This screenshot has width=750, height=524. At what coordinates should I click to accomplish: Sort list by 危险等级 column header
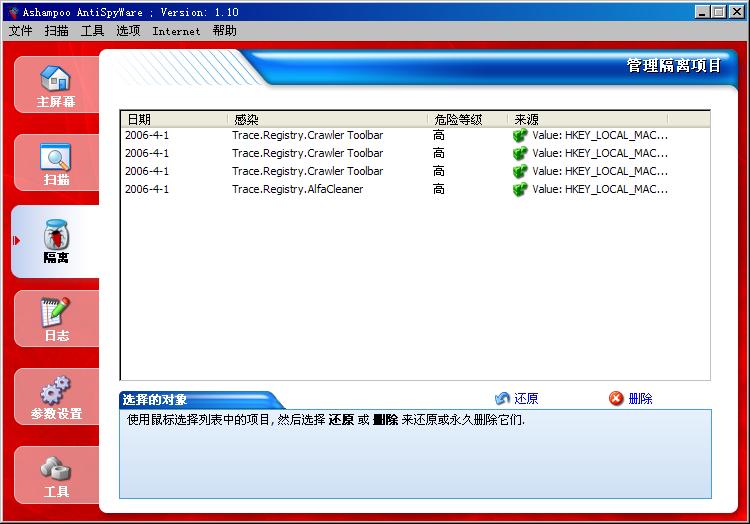click(468, 119)
